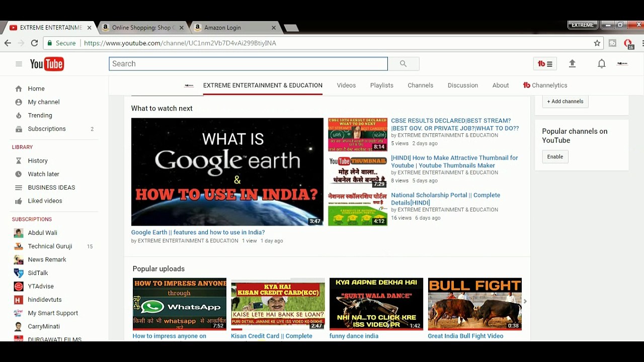This screenshot has height=362, width=644.
Task: Click the My Smart Support channel avatar
Action: pos(19,313)
